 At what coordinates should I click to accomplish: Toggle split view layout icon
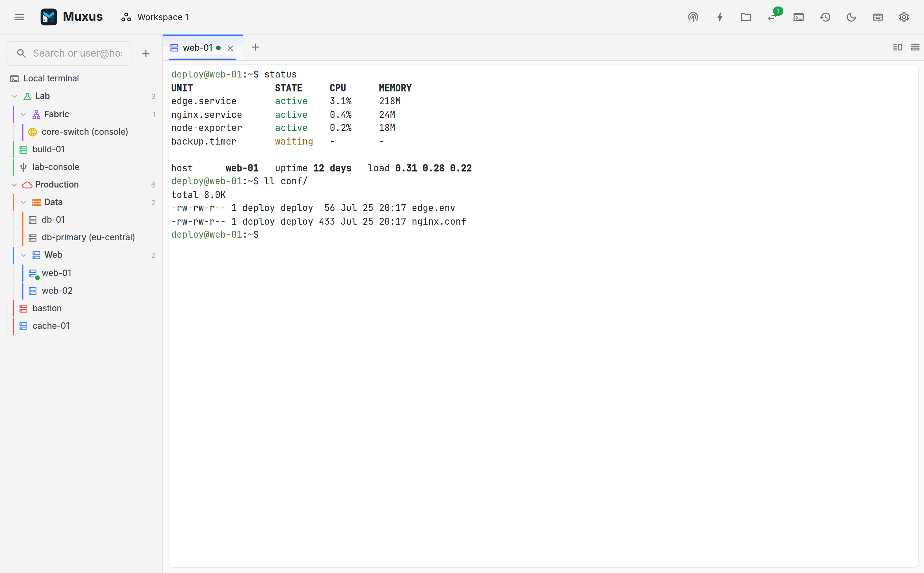point(897,48)
